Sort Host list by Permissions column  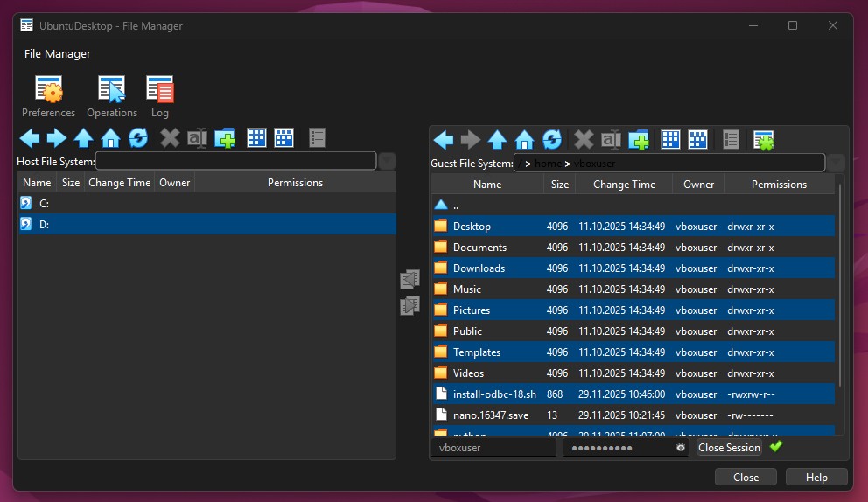point(295,183)
